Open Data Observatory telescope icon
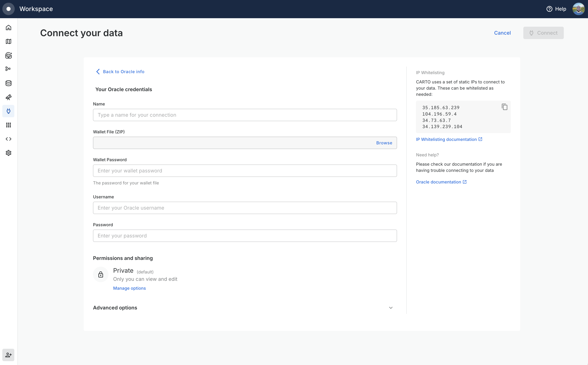Image resolution: width=588 pixels, height=365 pixels. click(x=9, y=97)
